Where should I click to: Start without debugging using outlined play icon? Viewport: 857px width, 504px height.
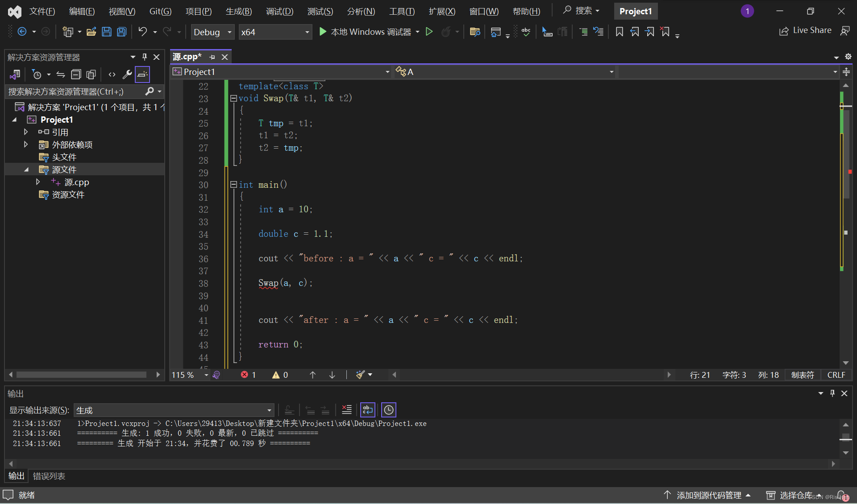429,32
